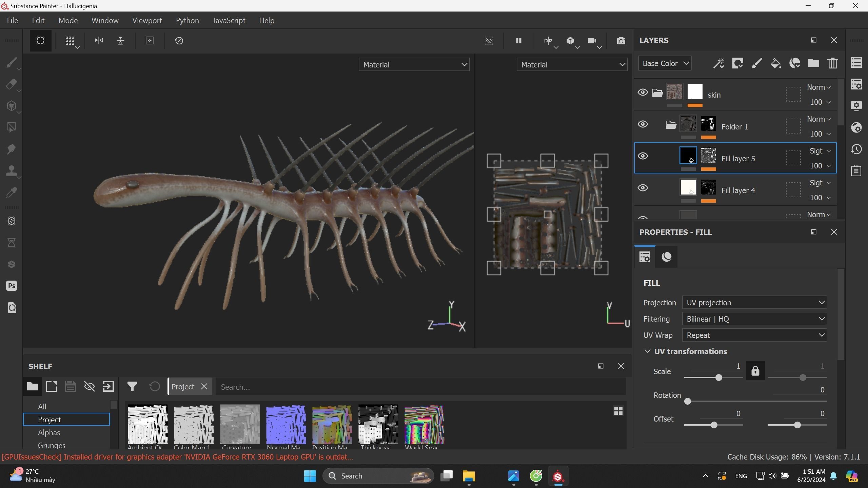Switch to the material properties tab
Viewport: 868px width, 488px height.
tap(666, 257)
